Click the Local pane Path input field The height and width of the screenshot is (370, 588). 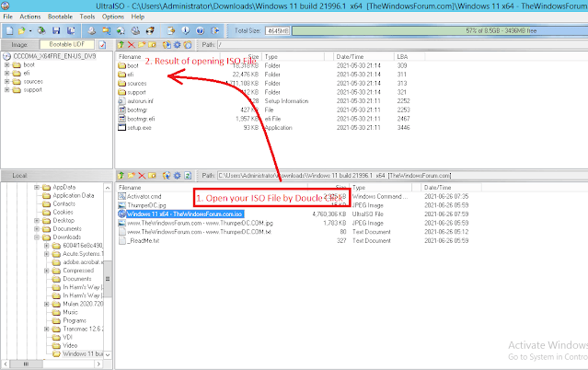coord(402,175)
